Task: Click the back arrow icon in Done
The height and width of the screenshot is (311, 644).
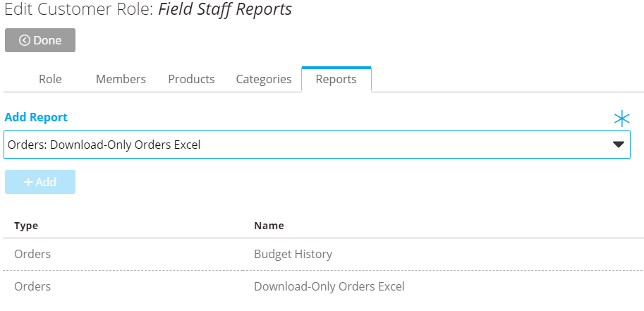Action: pyautogui.click(x=25, y=40)
